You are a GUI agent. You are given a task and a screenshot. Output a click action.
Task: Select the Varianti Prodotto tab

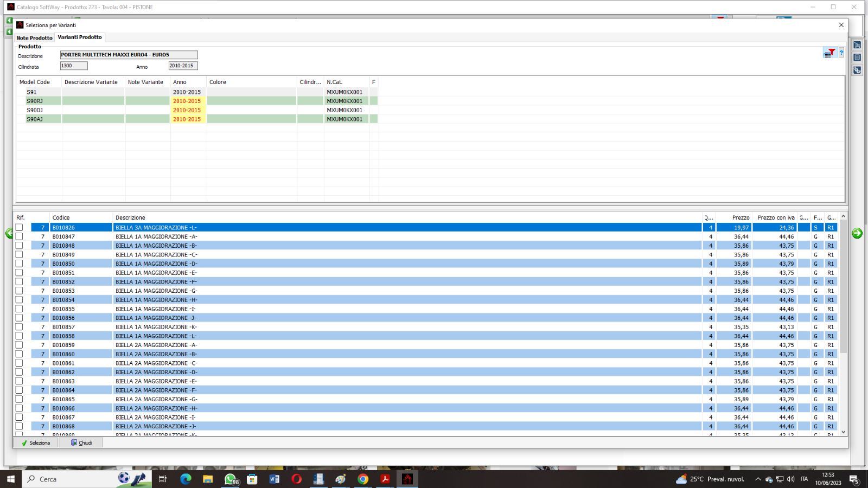coord(80,37)
